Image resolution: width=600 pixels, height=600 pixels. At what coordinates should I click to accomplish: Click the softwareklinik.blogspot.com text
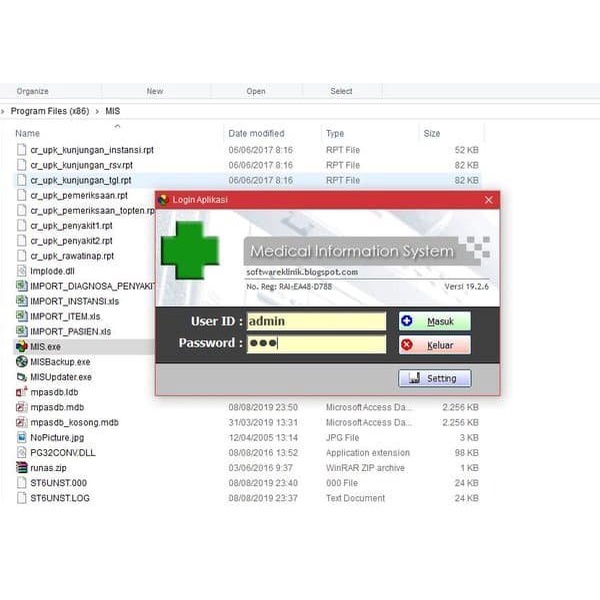click(x=302, y=272)
